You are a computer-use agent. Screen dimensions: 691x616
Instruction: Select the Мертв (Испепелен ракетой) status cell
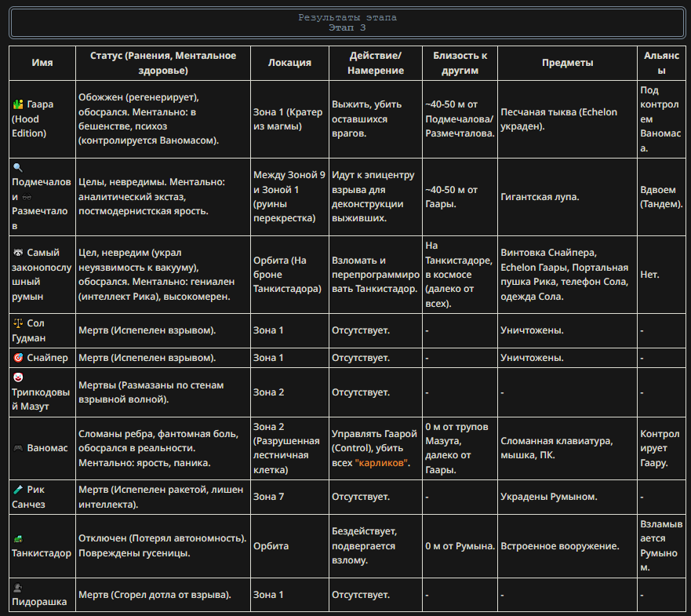163,497
